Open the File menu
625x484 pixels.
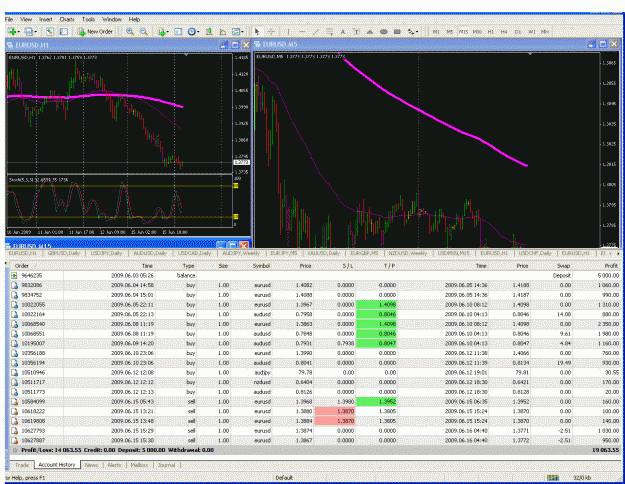coord(9,19)
